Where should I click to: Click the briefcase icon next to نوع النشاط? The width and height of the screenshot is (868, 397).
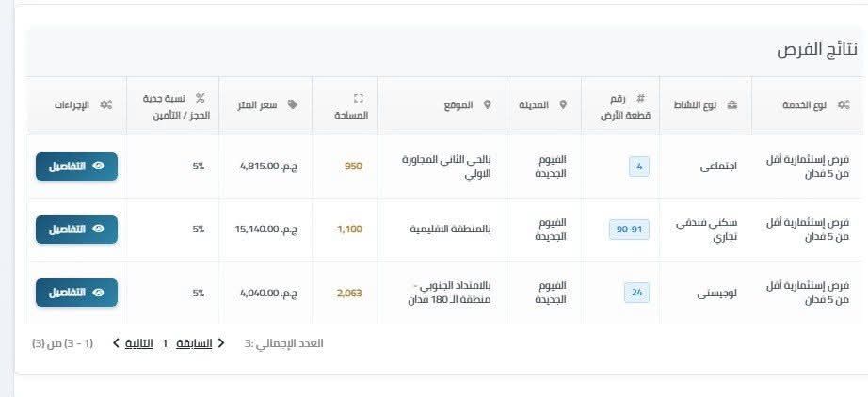pos(732,105)
